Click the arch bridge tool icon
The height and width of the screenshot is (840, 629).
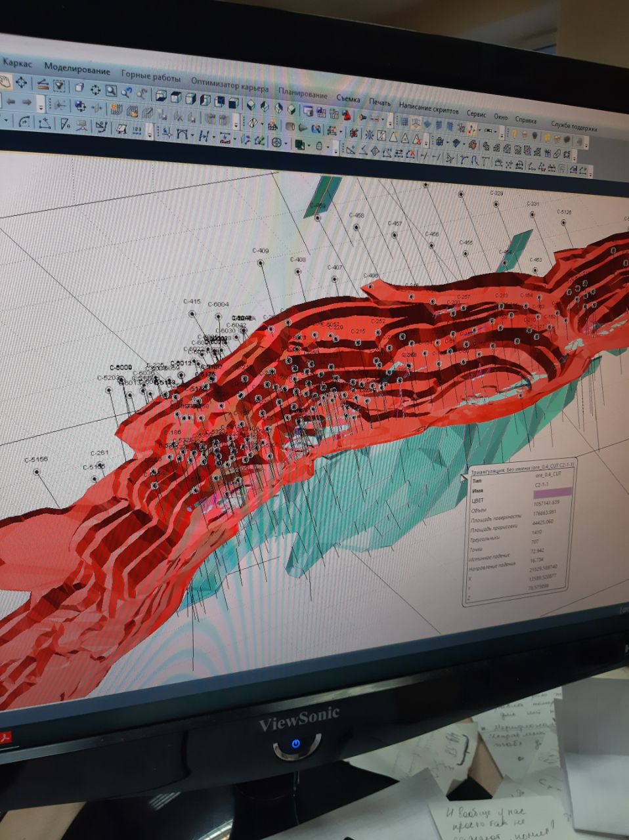click(181, 134)
